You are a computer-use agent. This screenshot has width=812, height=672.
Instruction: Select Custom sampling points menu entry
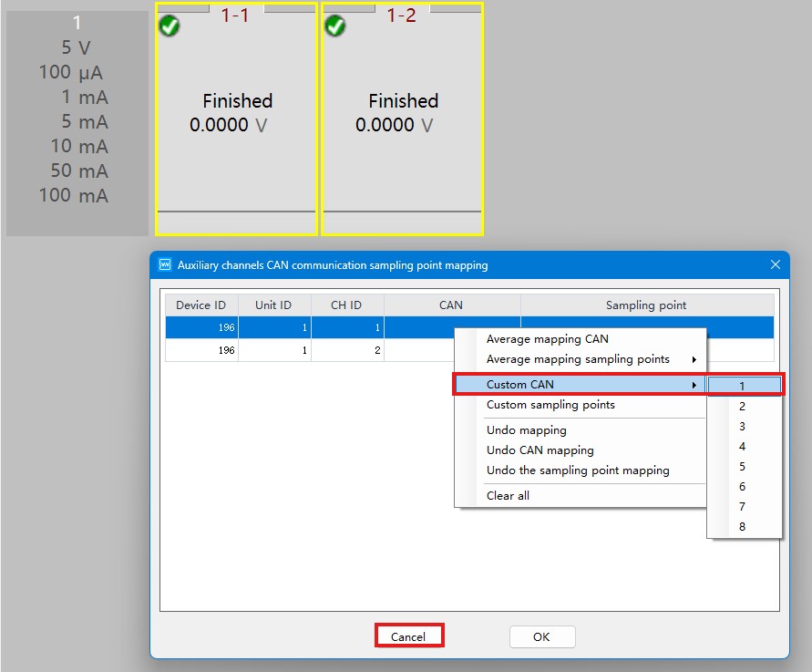550,405
